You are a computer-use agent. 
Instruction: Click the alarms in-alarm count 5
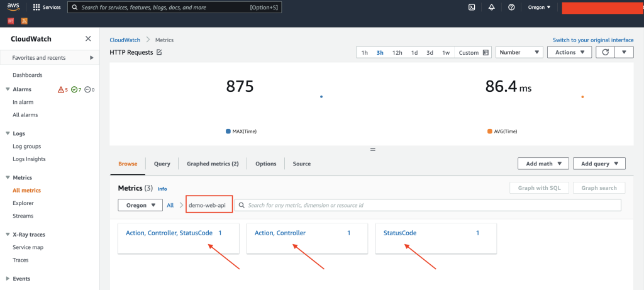[63, 89]
